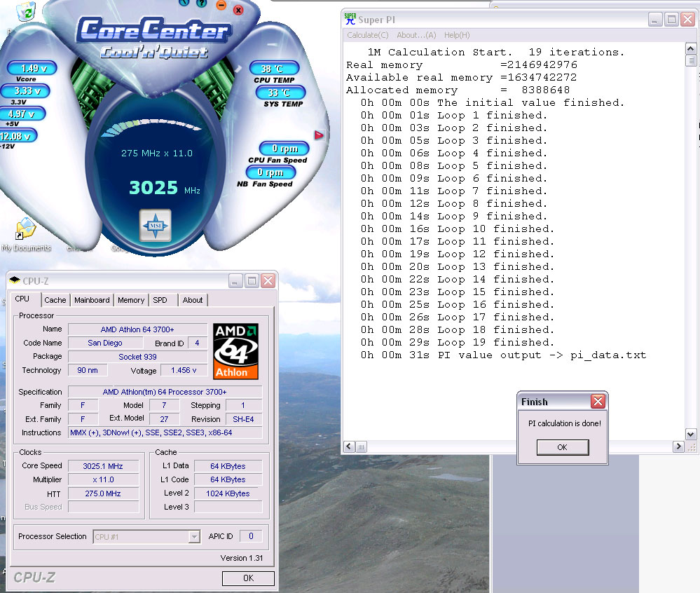
Task: Click the CoreCenter clock speed gauge arc
Action: click(152, 126)
